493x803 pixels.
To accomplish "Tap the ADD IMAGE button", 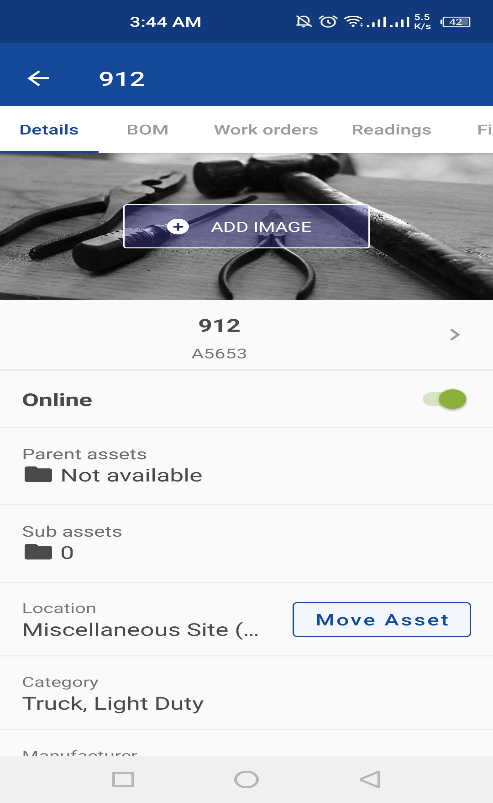I will pos(246,226).
